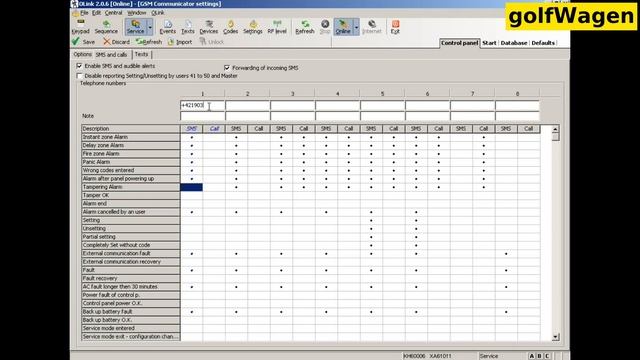Image resolution: width=640 pixels, height=360 pixels.
Task: Click the Import button
Action: pos(180,42)
